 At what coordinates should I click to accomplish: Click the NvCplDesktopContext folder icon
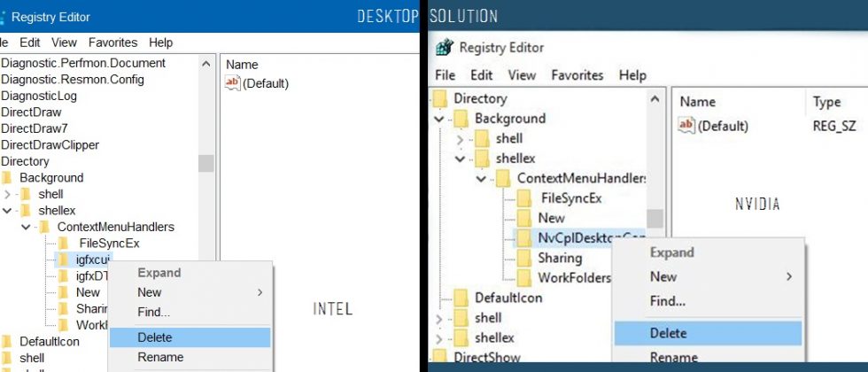pos(524,237)
